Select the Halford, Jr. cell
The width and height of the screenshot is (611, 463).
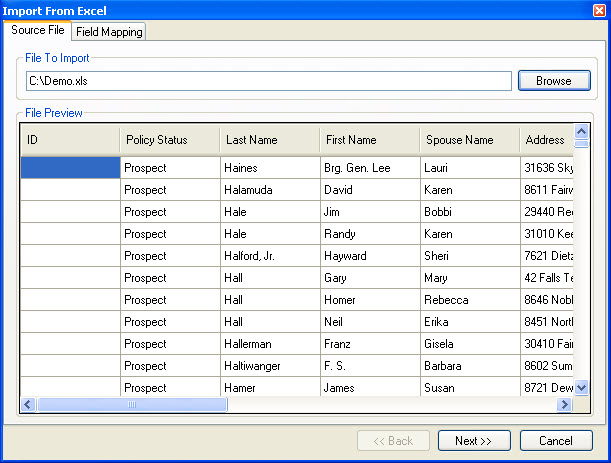pyautogui.click(x=270, y=256)
